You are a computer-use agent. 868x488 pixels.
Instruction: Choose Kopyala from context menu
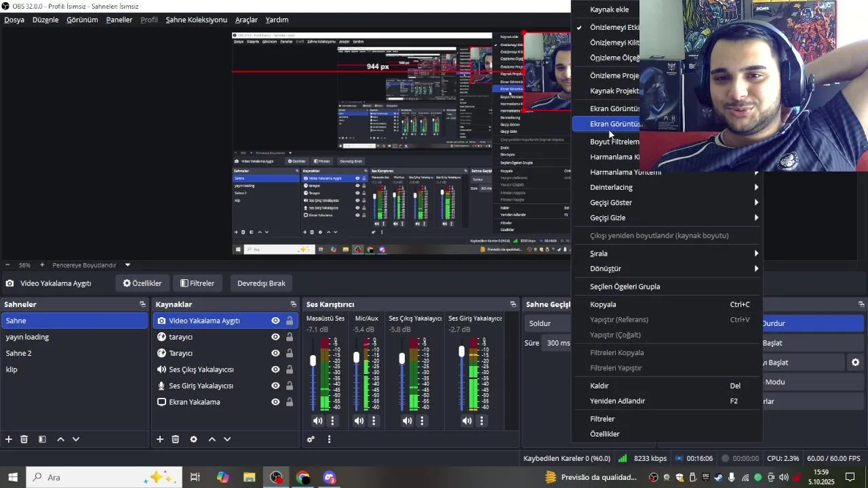(x=667, y=304)
